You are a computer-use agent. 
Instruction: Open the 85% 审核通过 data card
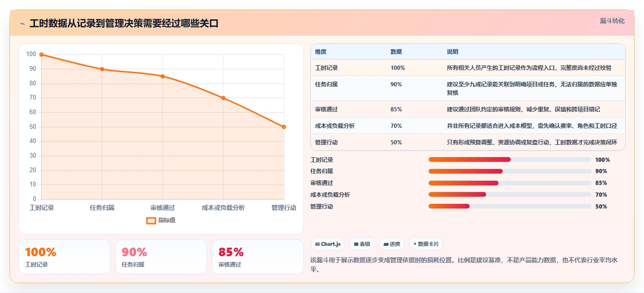click(x=258, y=257)
